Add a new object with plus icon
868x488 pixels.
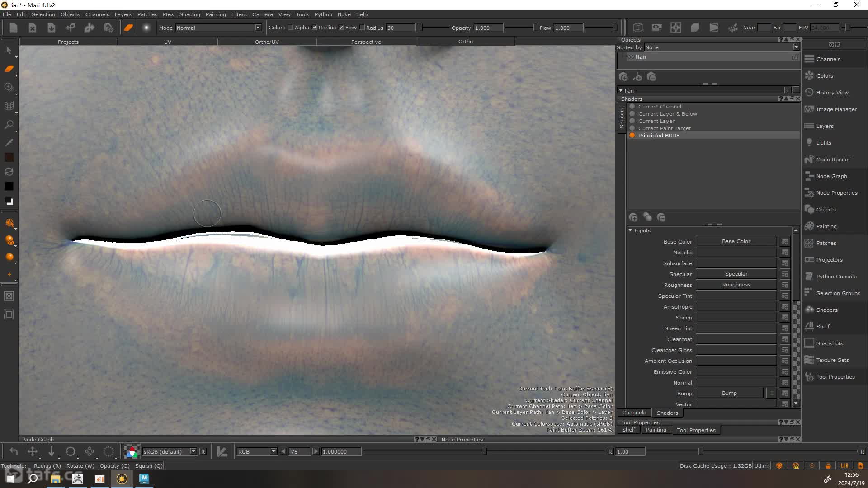click(x=623, y=77)
